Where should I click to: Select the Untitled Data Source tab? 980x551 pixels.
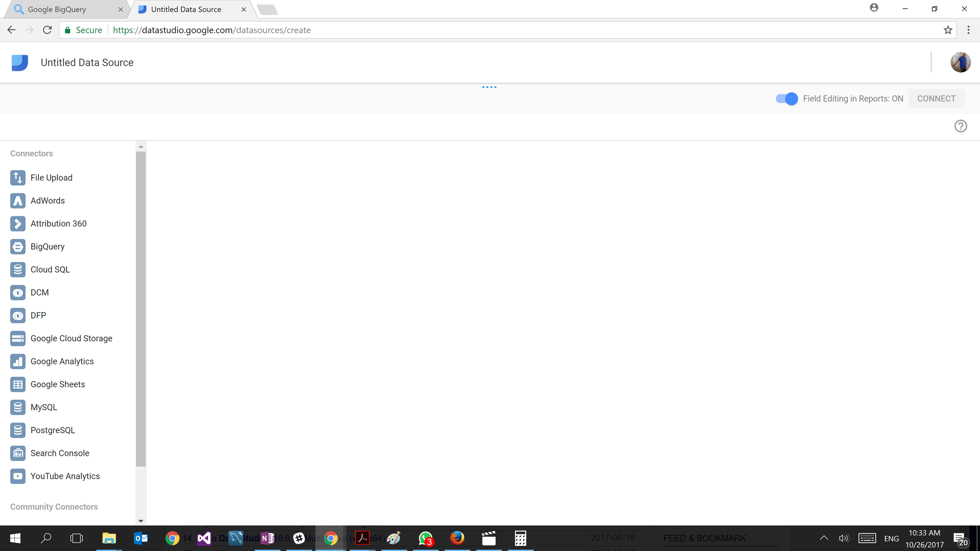(191, 9)
